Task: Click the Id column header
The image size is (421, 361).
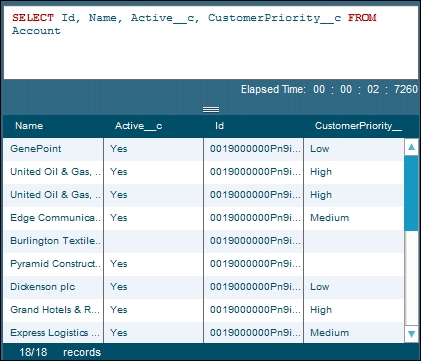Action: (x=219, y=126)
